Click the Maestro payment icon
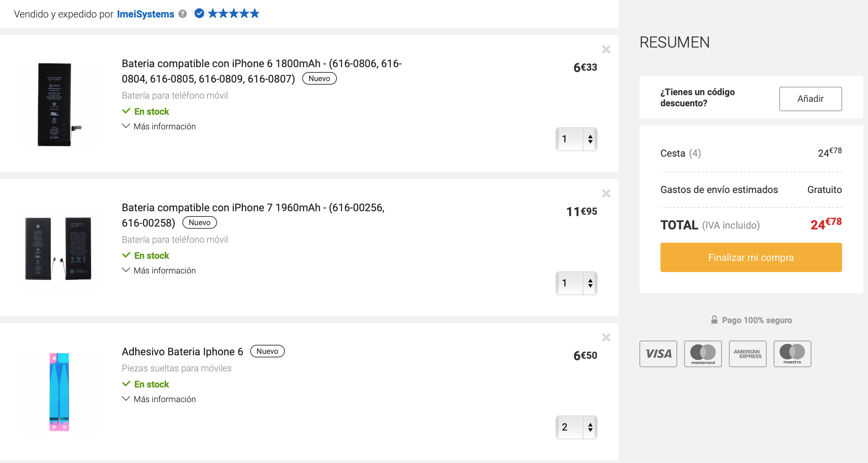The width and height of the screenshot is (868, 463). click(x=792, y=354)
